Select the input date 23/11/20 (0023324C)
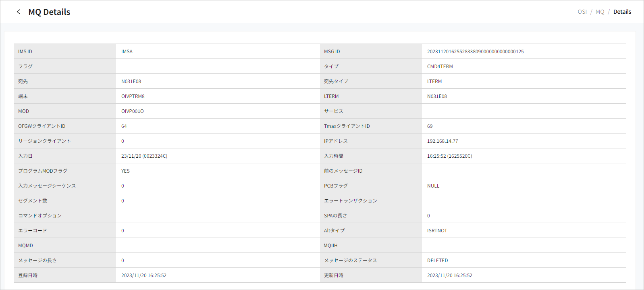 pyautogui.click(x=144, y=156)
